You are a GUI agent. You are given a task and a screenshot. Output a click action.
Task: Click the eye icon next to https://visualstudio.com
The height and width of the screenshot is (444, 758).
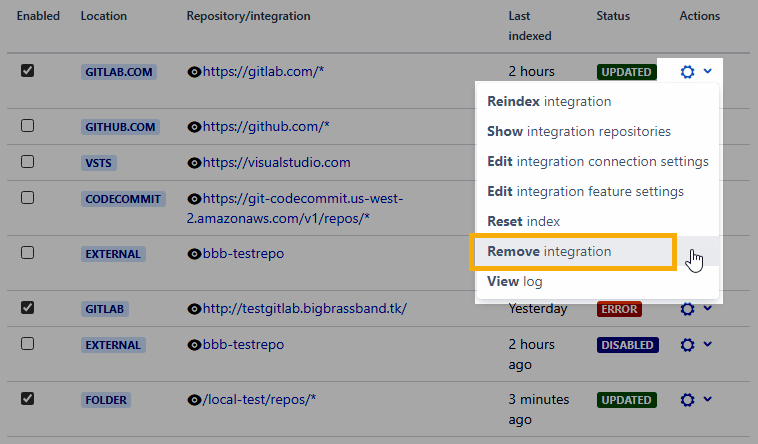[194, 162]
